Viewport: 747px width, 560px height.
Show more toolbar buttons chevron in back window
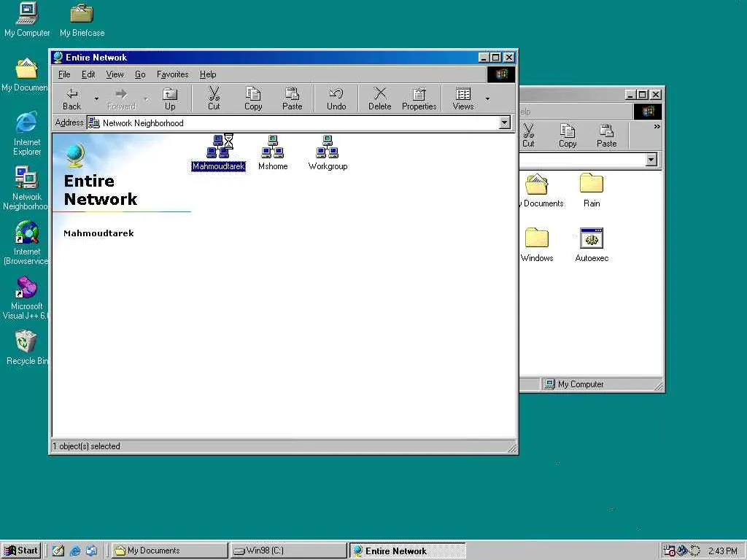[657, 127]
